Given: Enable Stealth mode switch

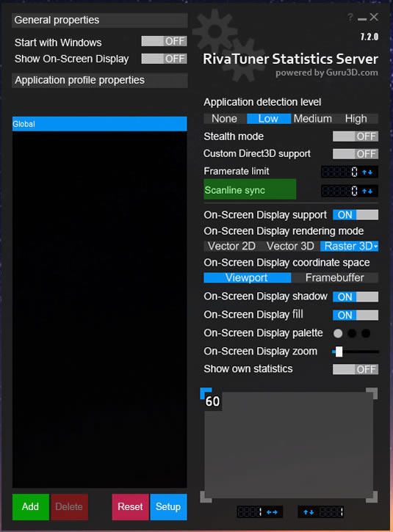Looking at the screenshot, I should pos(356,136).
